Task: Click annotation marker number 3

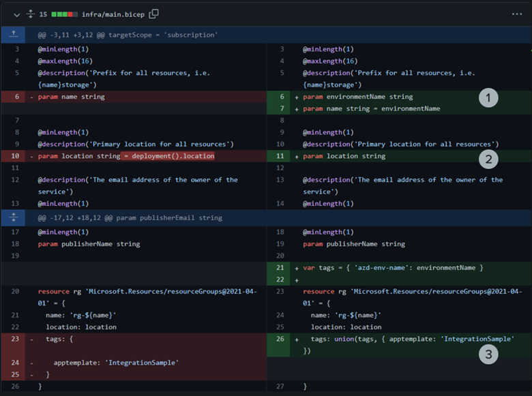Action: pos(488,354)
